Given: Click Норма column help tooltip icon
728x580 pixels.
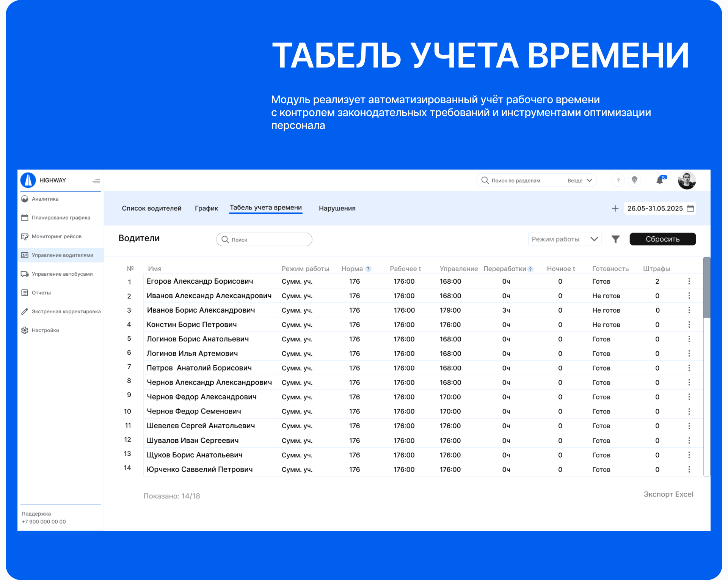Looking at the screenshot, I should (368, 269).
